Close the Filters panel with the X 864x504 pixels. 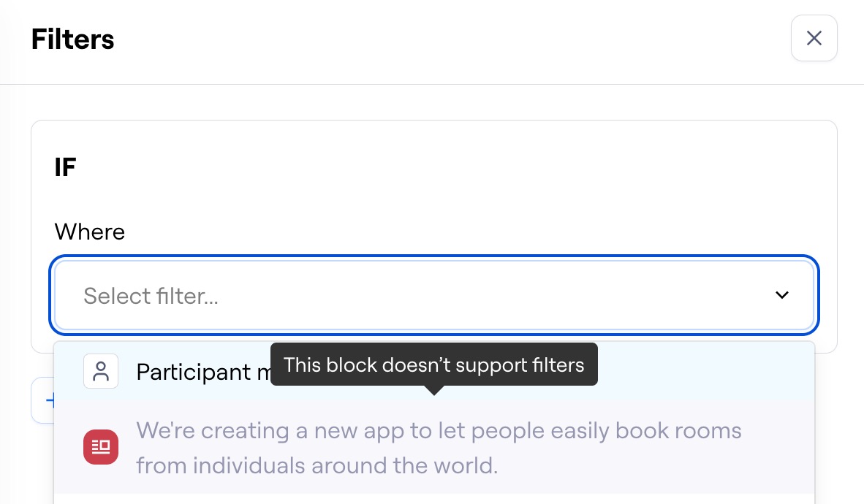point(814,38)
